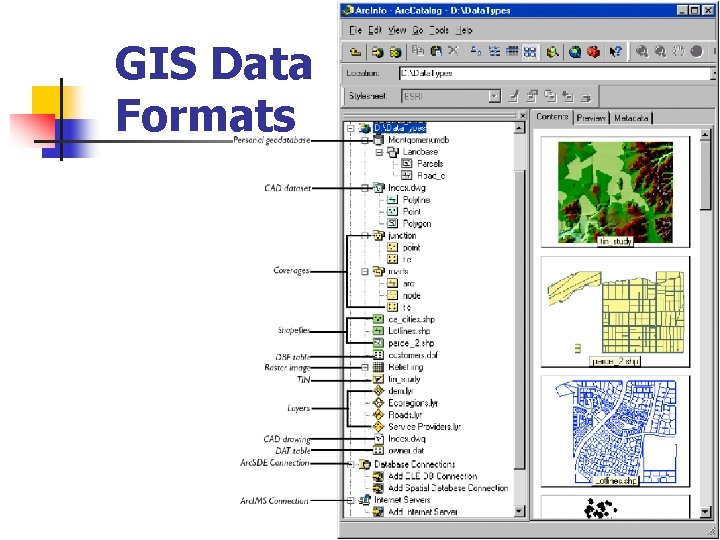Collapse the Montgomery.mdb geodatabase node

click(x=365, y=140)
